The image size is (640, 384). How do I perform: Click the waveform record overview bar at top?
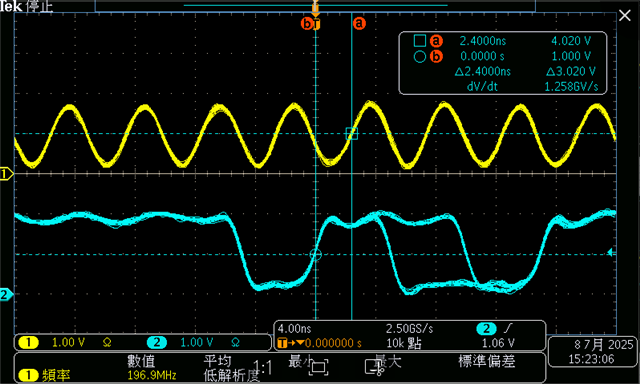[315, 6]
